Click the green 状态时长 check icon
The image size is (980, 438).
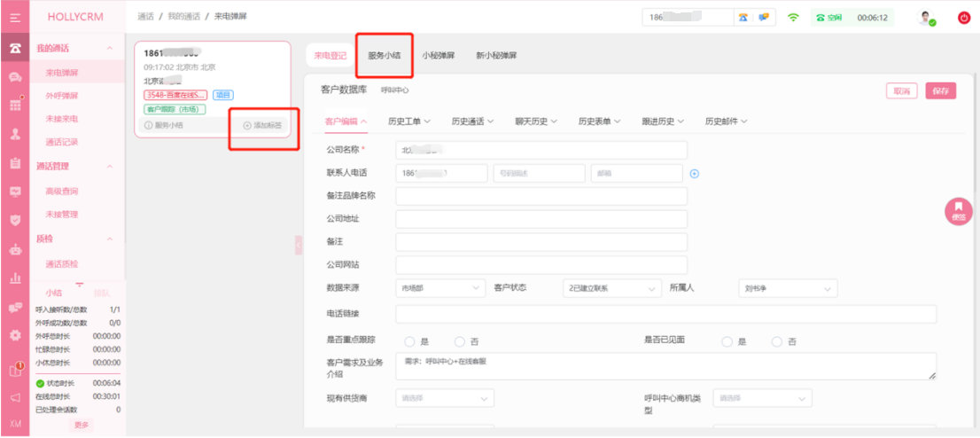(40, 383)
